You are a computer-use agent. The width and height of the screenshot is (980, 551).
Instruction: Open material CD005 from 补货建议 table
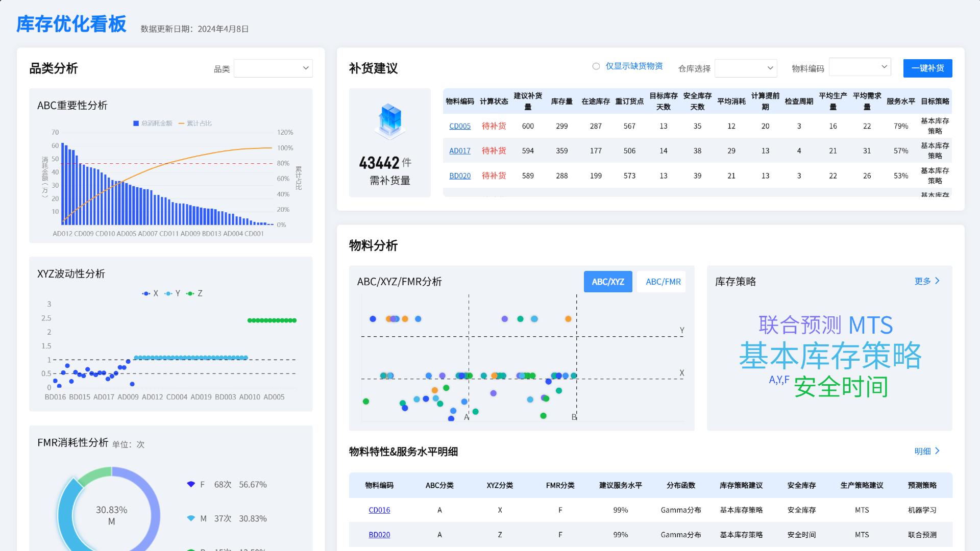[x=460, y=126]
